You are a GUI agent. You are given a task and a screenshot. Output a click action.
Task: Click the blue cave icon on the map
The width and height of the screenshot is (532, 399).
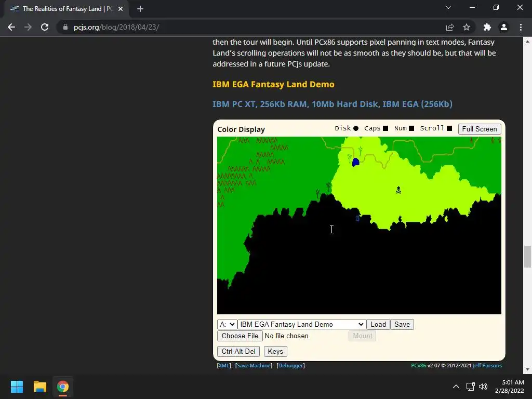[x=355, y=162]
